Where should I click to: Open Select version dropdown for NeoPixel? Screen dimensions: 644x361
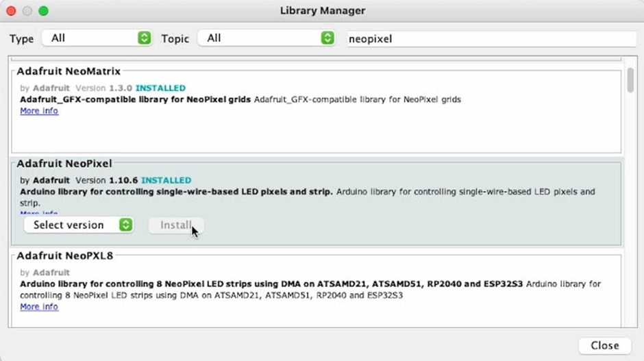(79, 225)
